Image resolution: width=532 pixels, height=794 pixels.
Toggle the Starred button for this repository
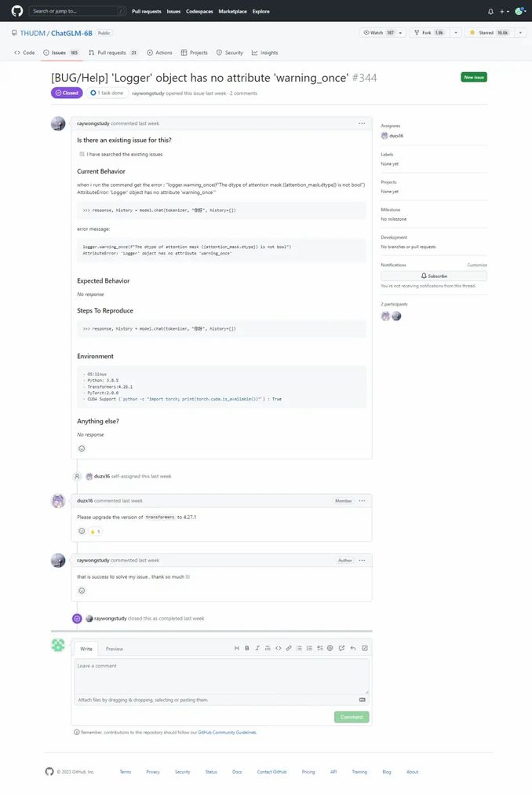pyautogui.click(x=489, y=32)
